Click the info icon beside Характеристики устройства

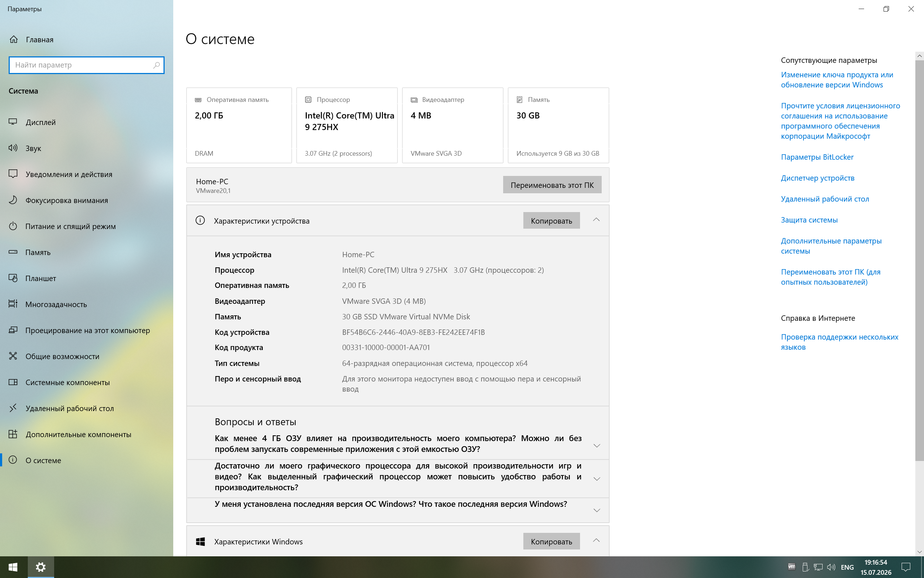pyautogui.click(x=200, y=221)
